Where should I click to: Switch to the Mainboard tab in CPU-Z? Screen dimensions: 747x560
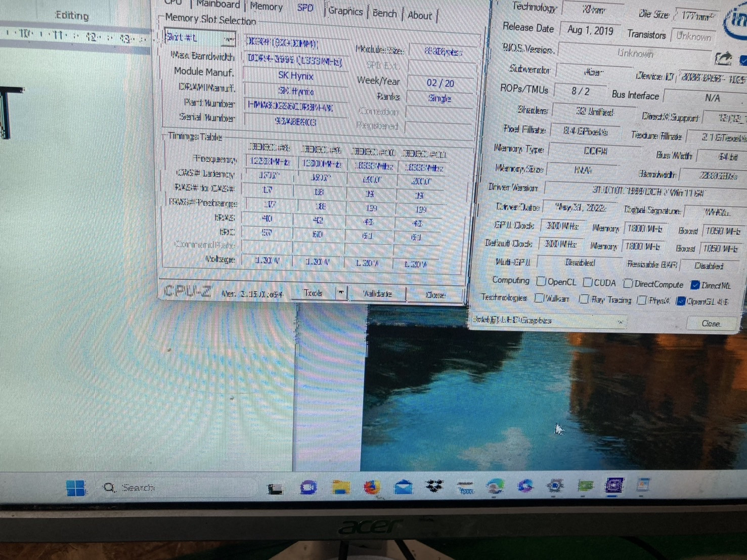click(217, 4)
